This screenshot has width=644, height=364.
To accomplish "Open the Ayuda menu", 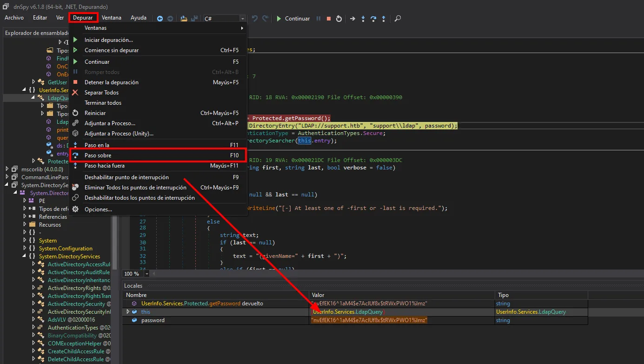I will tap(139, 18).
